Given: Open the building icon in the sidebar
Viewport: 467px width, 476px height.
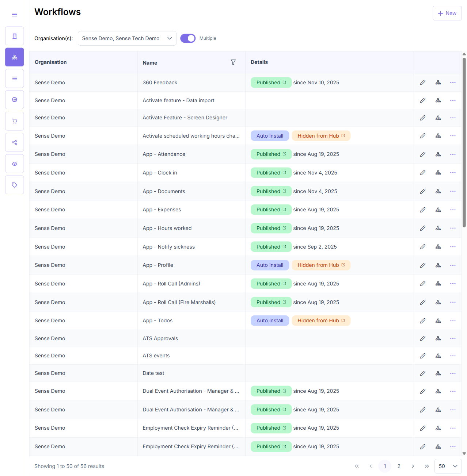Looking at the screenshot, I should [x=15, y=36].
